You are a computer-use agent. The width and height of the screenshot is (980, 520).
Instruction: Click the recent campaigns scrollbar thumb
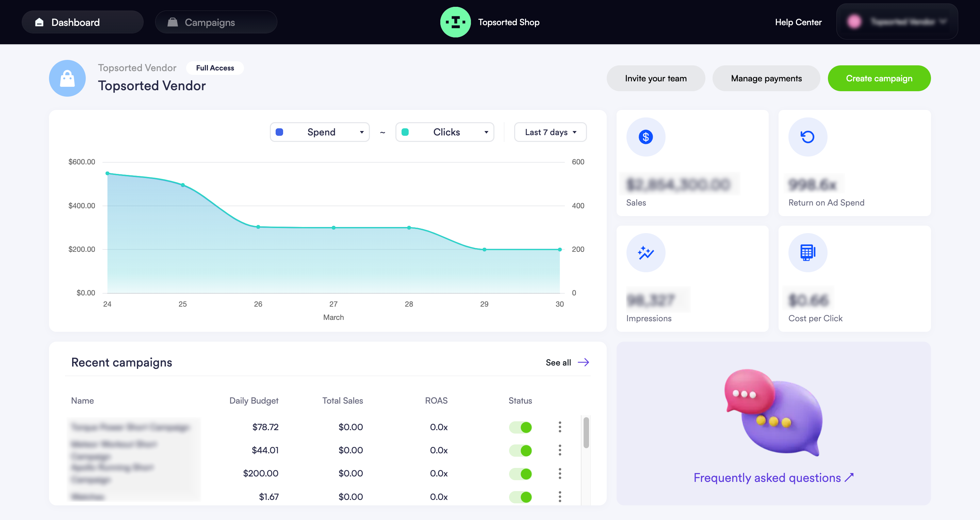pos(586,433)
